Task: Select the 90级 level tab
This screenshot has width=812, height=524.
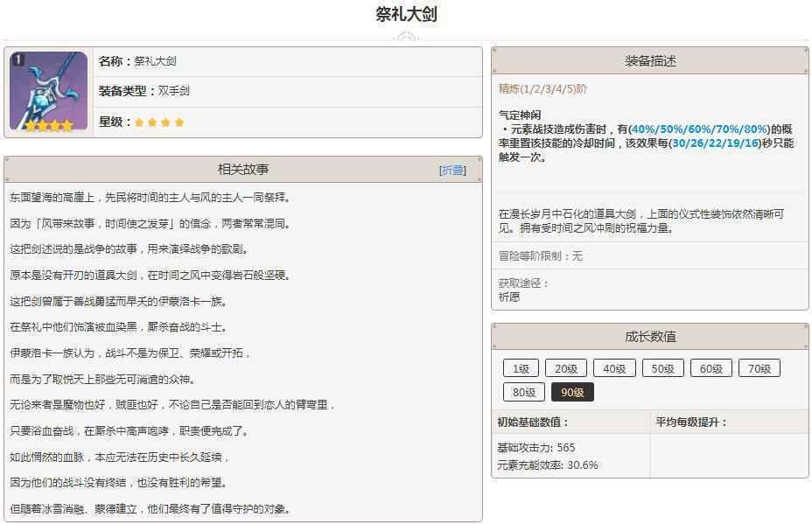Action: point(573,393)
